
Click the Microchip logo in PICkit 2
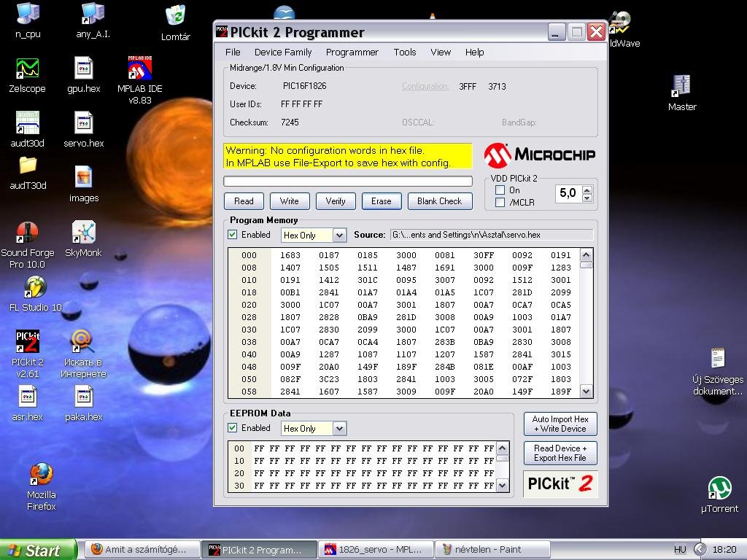[539, 155]
